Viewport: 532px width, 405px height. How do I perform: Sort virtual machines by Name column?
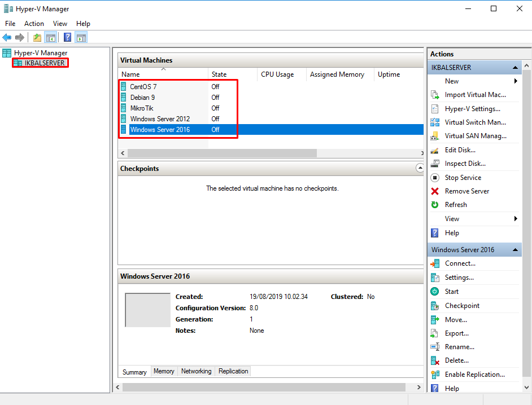click(x=163, y=74)
